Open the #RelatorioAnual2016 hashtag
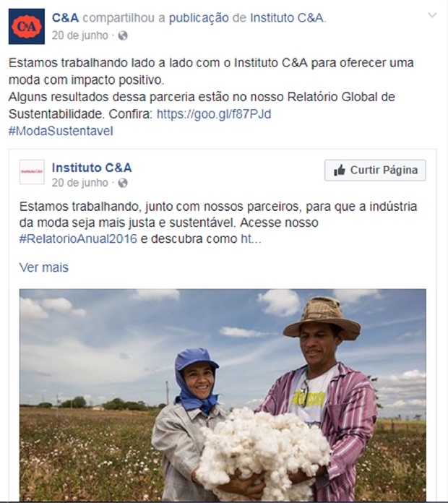 (78, 239)
